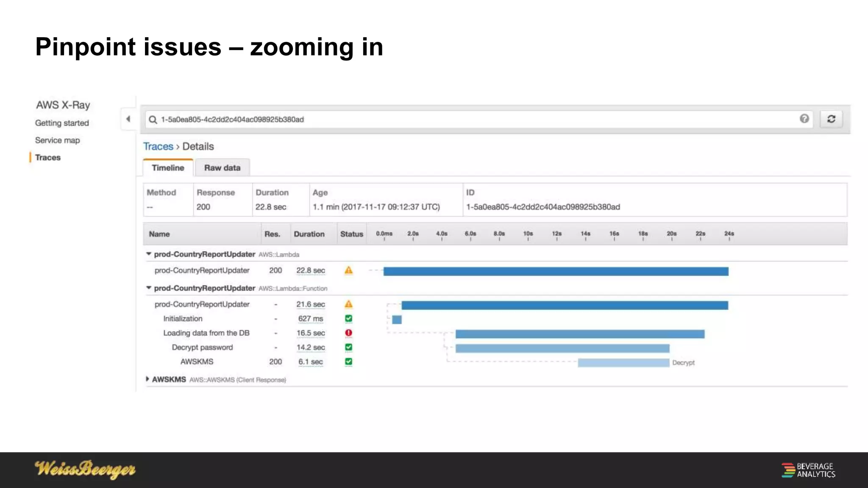868x488 pixels.
Task: Click the AWSKMS Decrypt timeline bar
Action: point(623,363)
